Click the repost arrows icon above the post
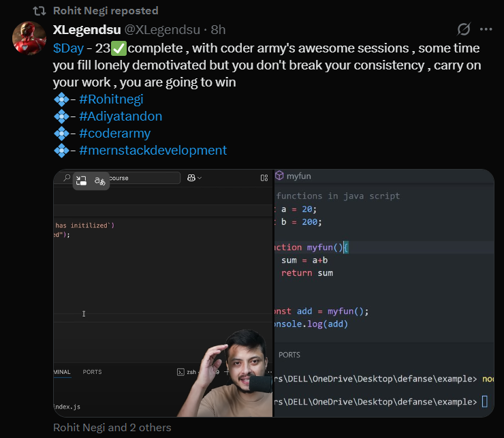 (40, 11)
